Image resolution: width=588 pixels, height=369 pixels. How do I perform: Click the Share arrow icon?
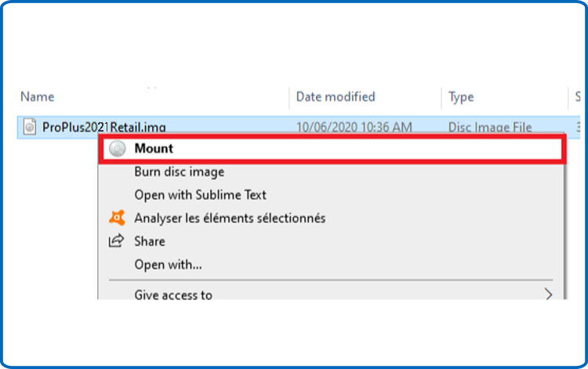coord(116,241)
